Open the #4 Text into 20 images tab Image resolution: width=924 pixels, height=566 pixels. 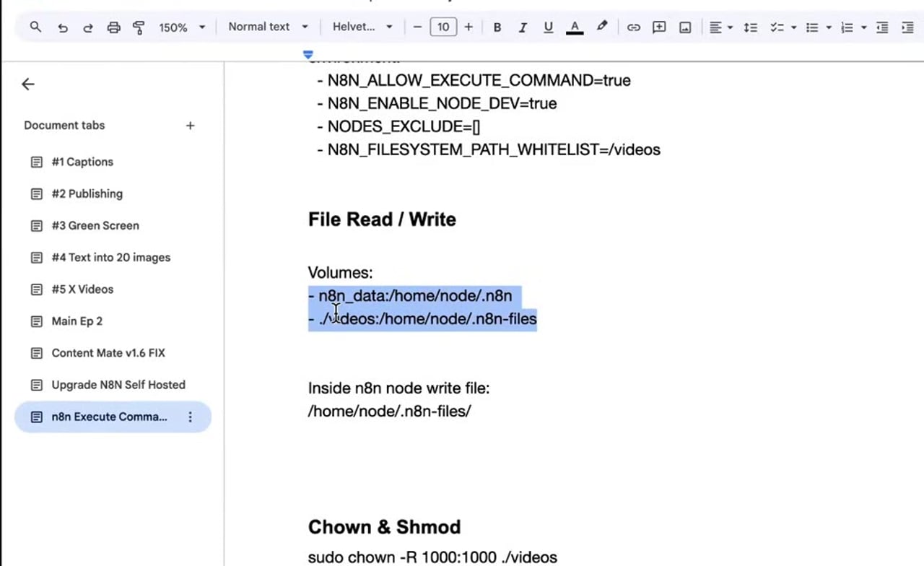[x=112, y=257]
